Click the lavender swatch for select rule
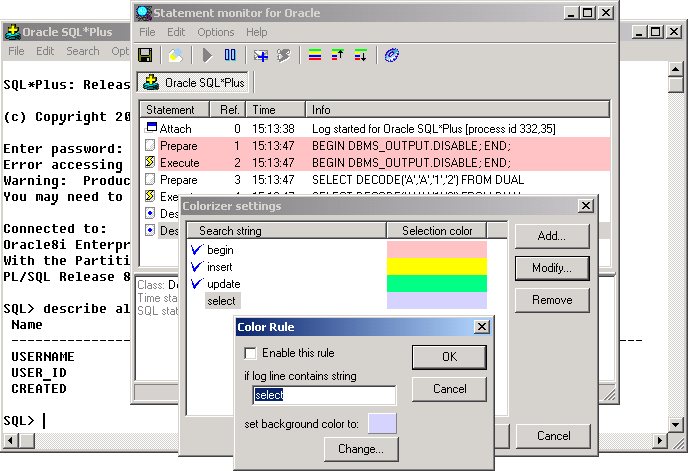This screenshot has width=688, height=471. [x=437, y=301]
